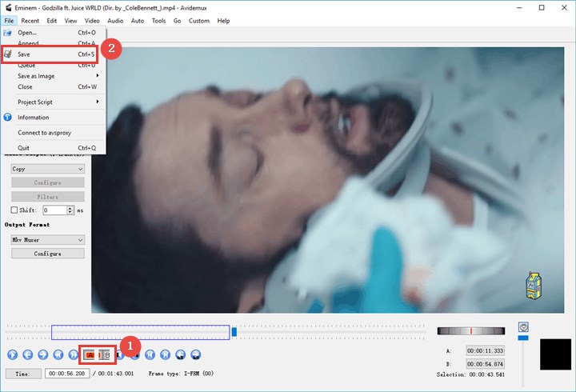Expand the Save as Image submenu

[x=54, y=76]
